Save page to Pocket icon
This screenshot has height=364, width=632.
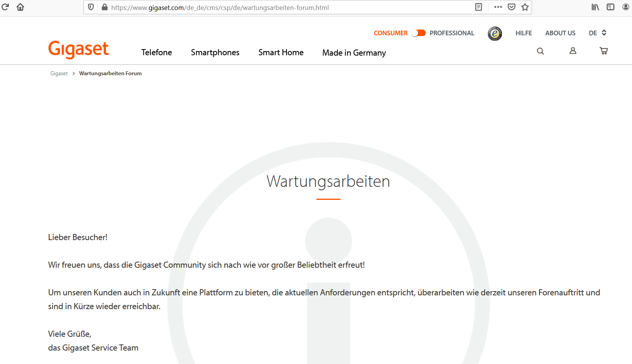pyautogui.click(x=512, y=7)
